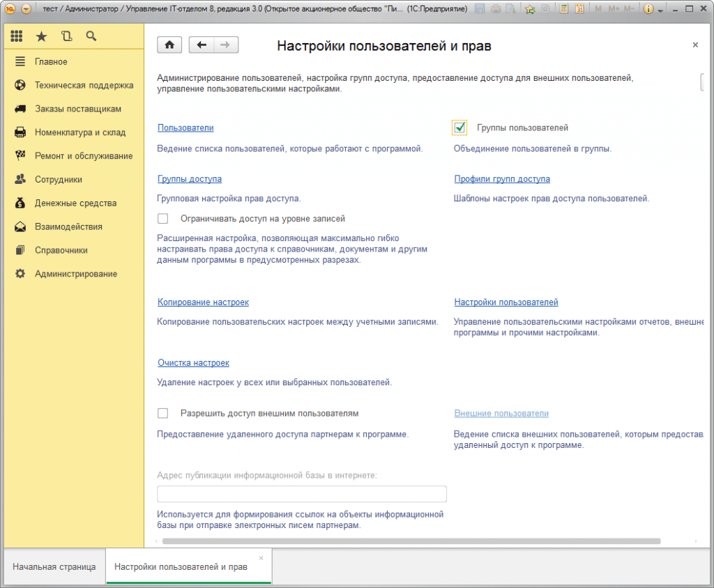
Task: Navigate forward with right arrow
Action: 226,45
